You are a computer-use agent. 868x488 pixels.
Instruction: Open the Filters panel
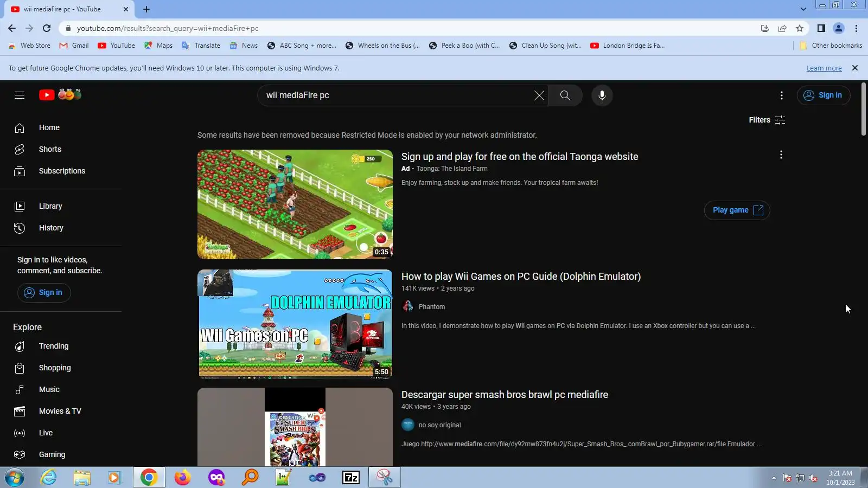pos(767,120)
